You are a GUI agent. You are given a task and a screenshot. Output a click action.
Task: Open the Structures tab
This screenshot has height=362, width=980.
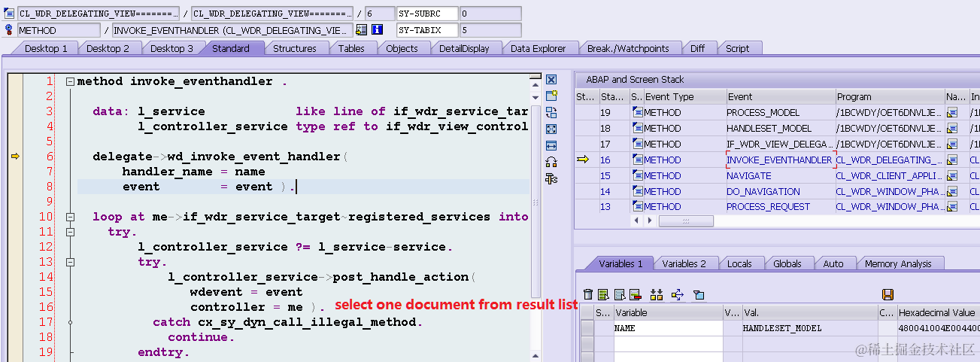point(295,48)
